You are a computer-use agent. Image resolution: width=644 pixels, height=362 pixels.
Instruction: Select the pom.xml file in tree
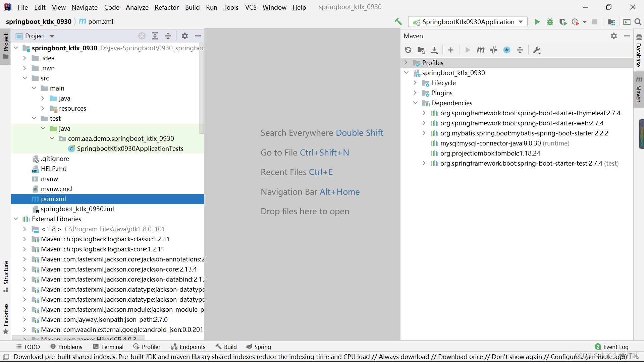(x=108, y=199)
